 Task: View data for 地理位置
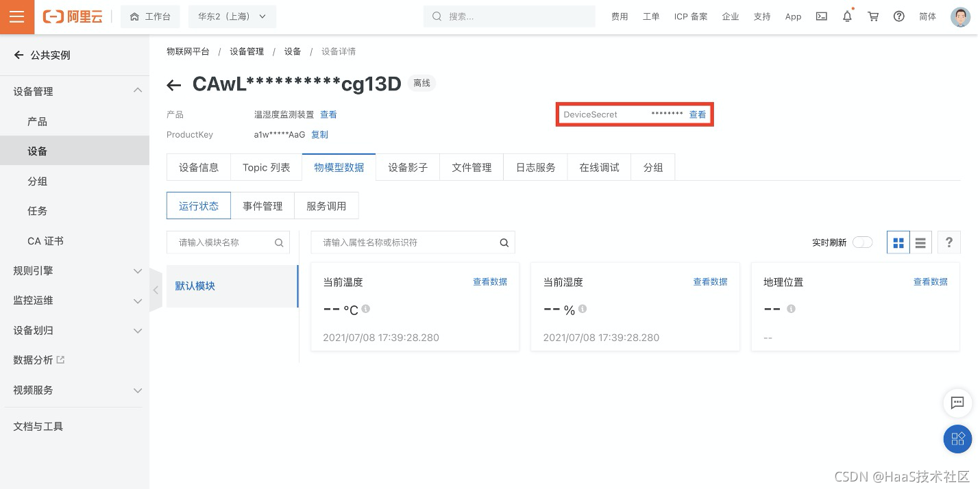pyautogui.click(x=931, y=281)
